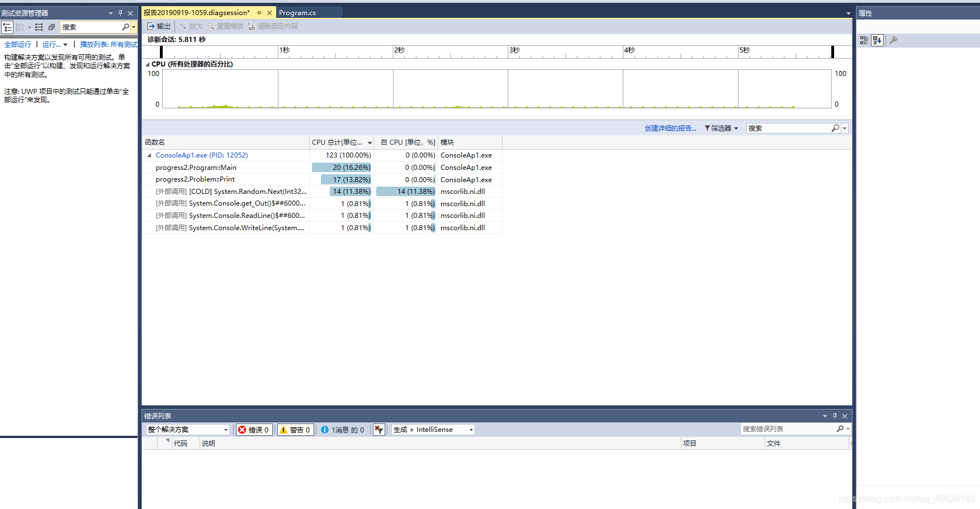The height and width of the screenshot is (509, 980).
Task: Open the document tab list arrow
Action: pos(848,13)
